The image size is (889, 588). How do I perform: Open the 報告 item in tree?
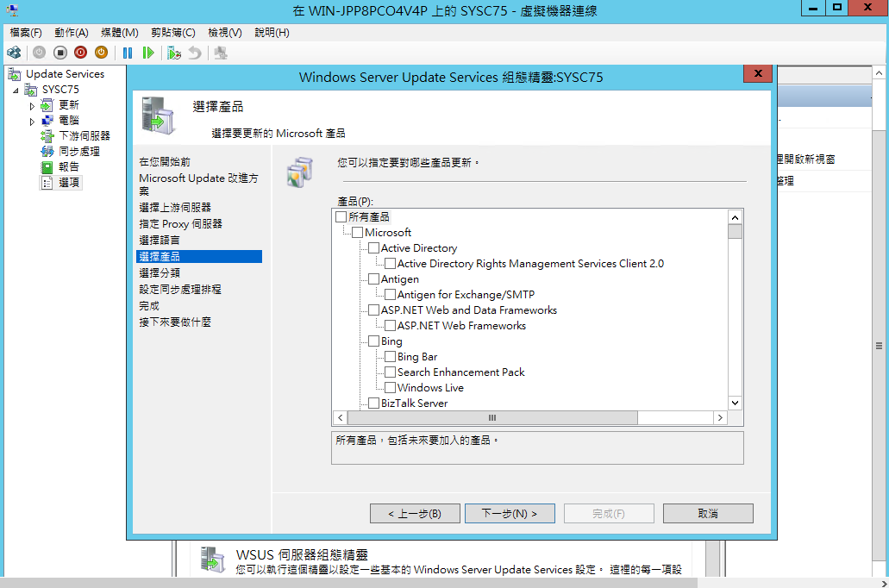click(69, 166)
